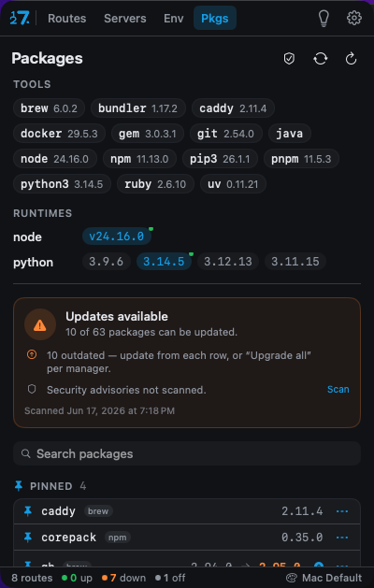Click the pip3 26.1.1 tool chip
The width and height of the screenshot is (374, 588).
[x=220, y=159]
